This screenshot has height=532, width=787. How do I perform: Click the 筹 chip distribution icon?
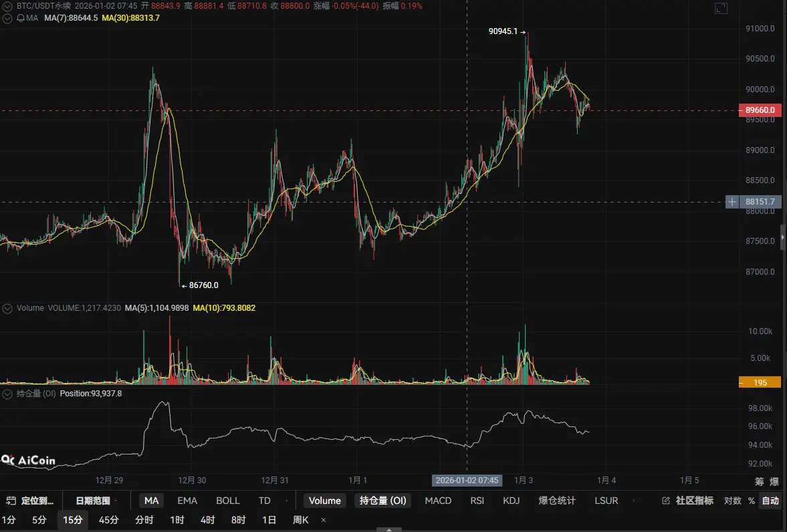tap(760, 481)
